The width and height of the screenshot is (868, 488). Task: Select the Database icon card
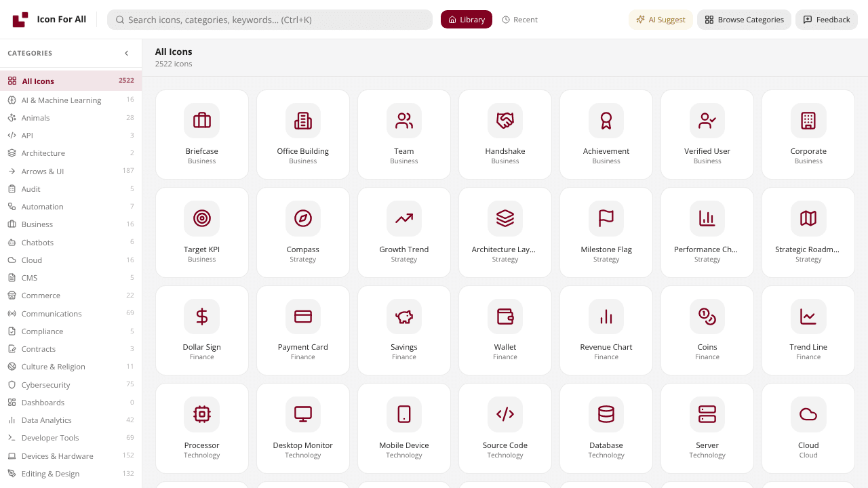(x=606, y=428)
